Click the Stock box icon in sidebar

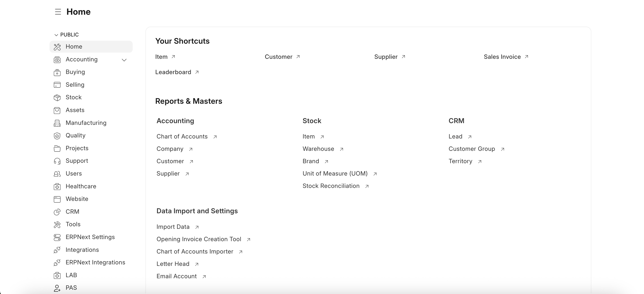(57, 98)
